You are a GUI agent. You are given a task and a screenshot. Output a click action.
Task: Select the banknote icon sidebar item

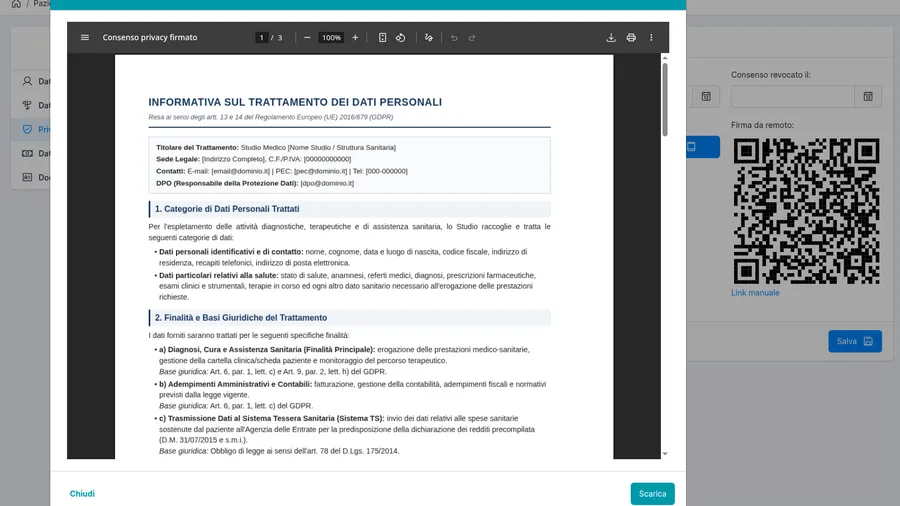point(30,153)
